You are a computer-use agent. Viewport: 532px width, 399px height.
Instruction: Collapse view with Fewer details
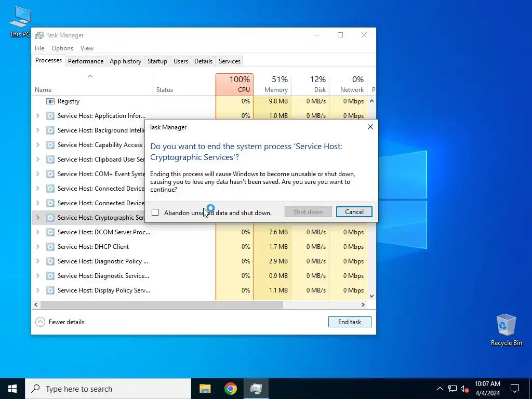[x=60, y=322]
